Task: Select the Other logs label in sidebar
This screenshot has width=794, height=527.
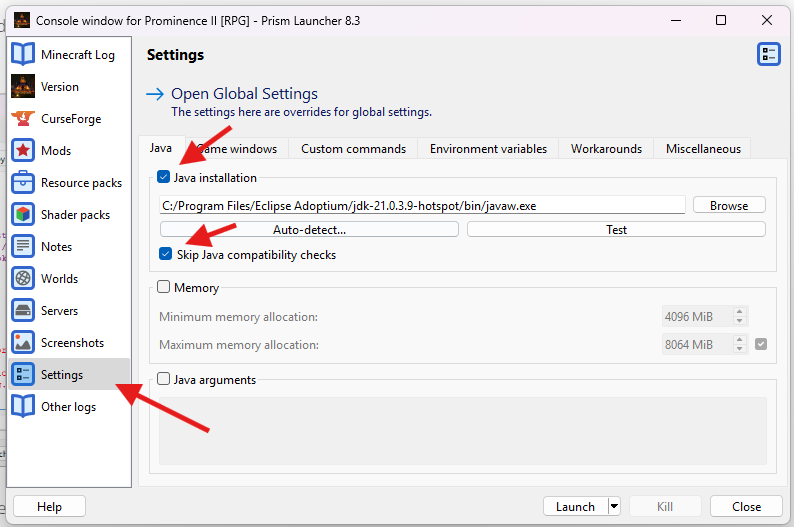Action: (x=68, y=407)
